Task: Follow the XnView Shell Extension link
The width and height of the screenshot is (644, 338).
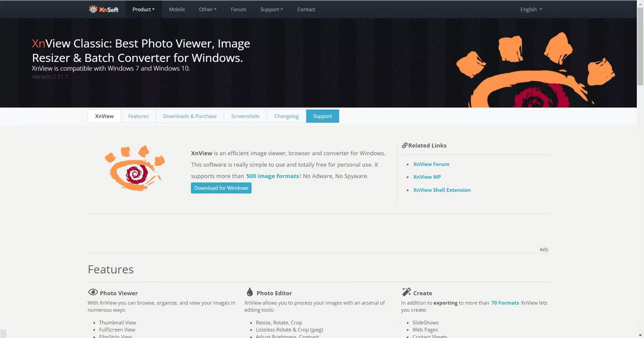Action: click(442, 190)
